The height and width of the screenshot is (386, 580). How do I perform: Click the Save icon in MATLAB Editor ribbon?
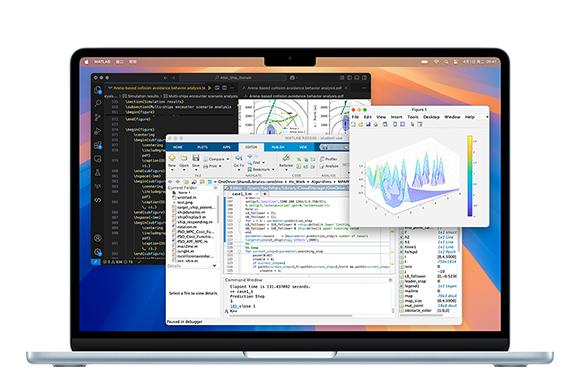click(196, 158)
